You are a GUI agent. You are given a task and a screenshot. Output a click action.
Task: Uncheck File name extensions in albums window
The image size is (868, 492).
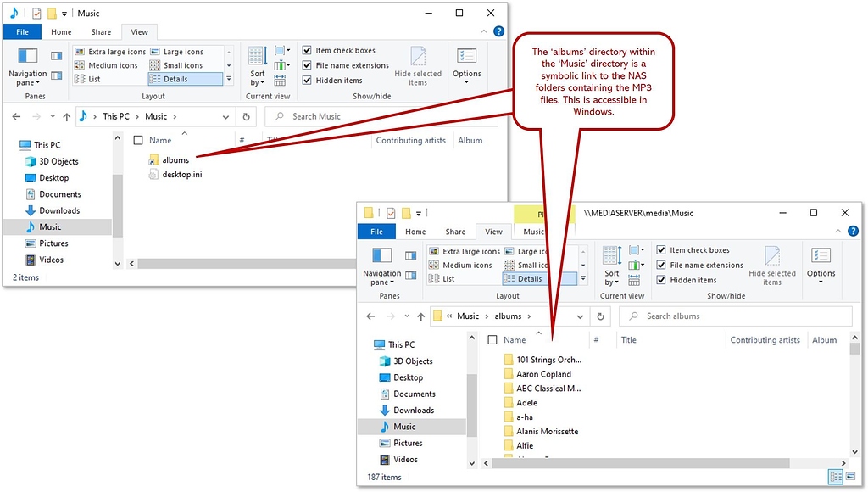[x=661, y=266]
